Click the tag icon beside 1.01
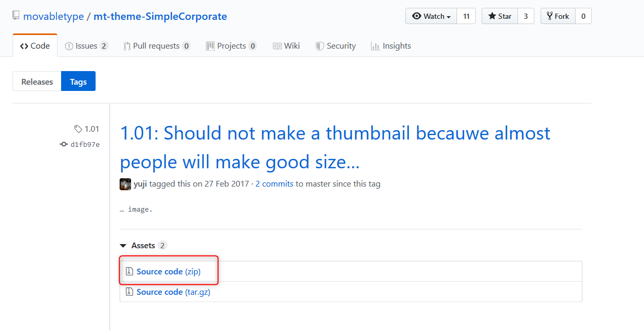Screen dimensions: 644x335 coord(78,129)
